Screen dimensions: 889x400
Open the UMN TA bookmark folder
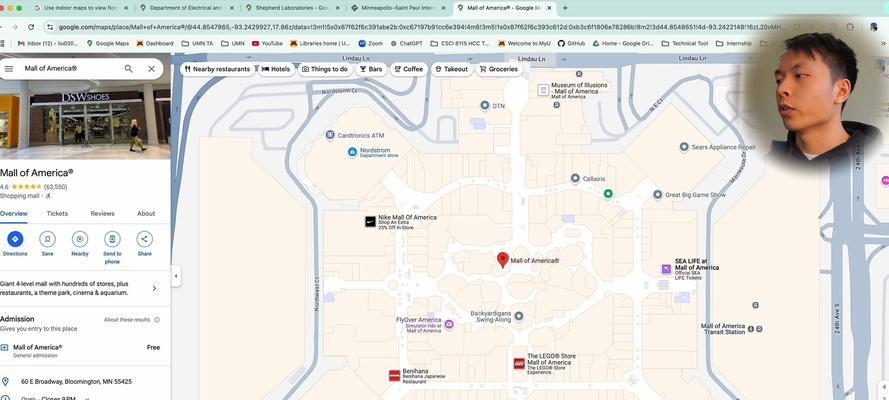click(x=197, y=43)
